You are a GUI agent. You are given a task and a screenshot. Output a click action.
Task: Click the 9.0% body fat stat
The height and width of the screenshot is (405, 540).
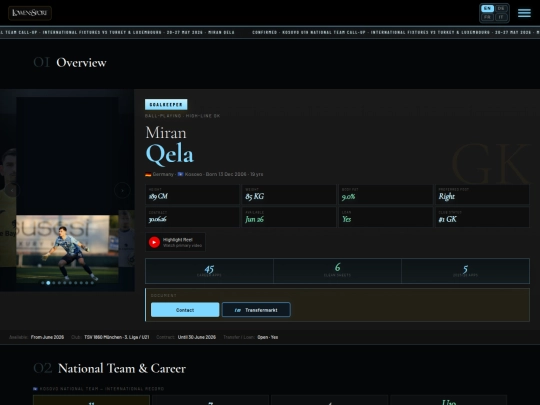click(386, 195)
